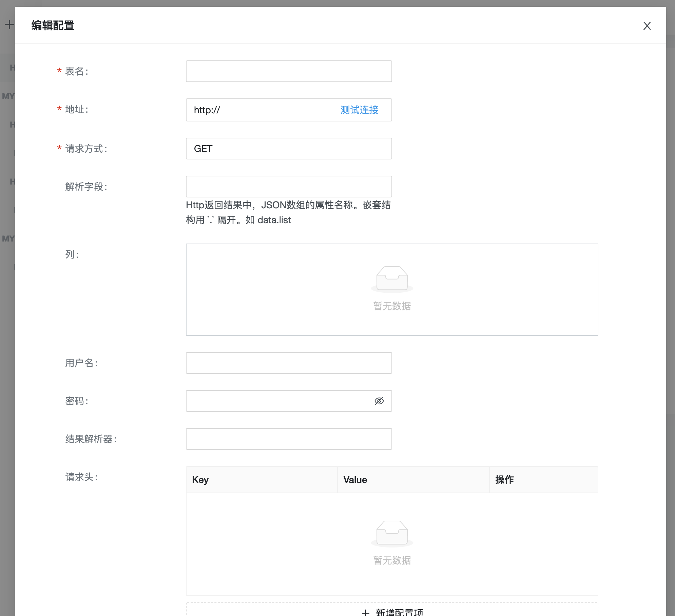This screenshot has height=616, width=675.
Task: Click the 结果解析器 input field
Action: 289,439
